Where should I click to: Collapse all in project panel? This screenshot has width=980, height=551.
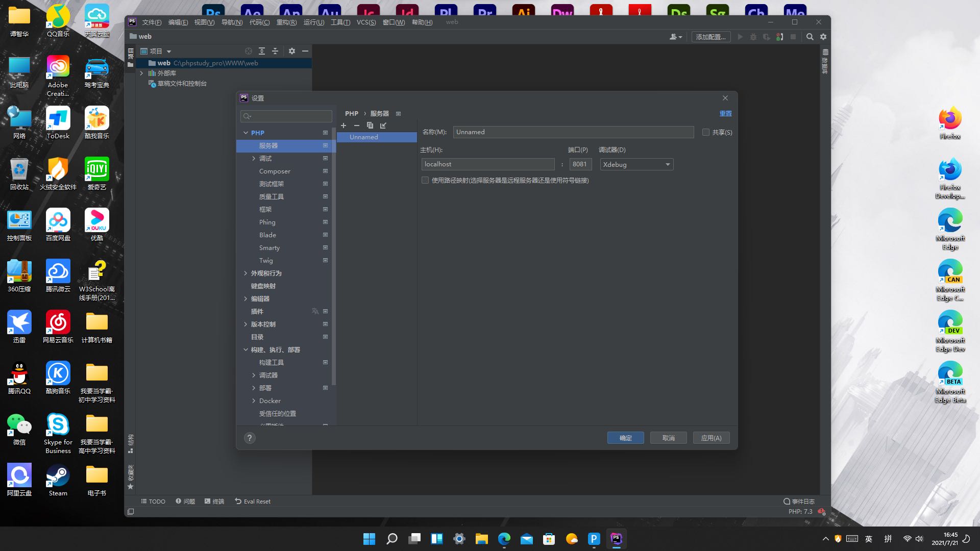click(x=275, y=51)
